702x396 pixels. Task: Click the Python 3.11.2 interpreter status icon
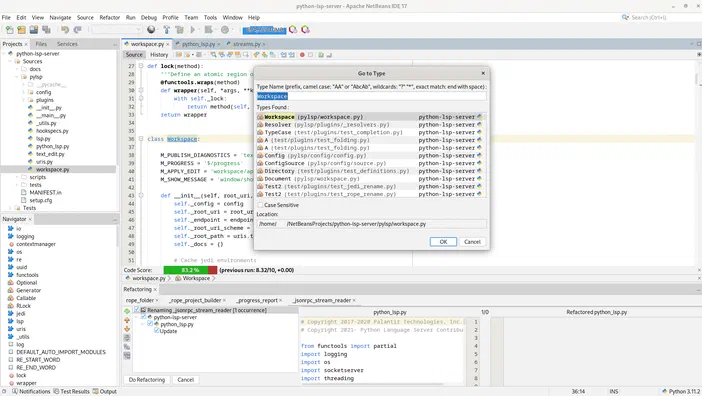click(665, 392)
